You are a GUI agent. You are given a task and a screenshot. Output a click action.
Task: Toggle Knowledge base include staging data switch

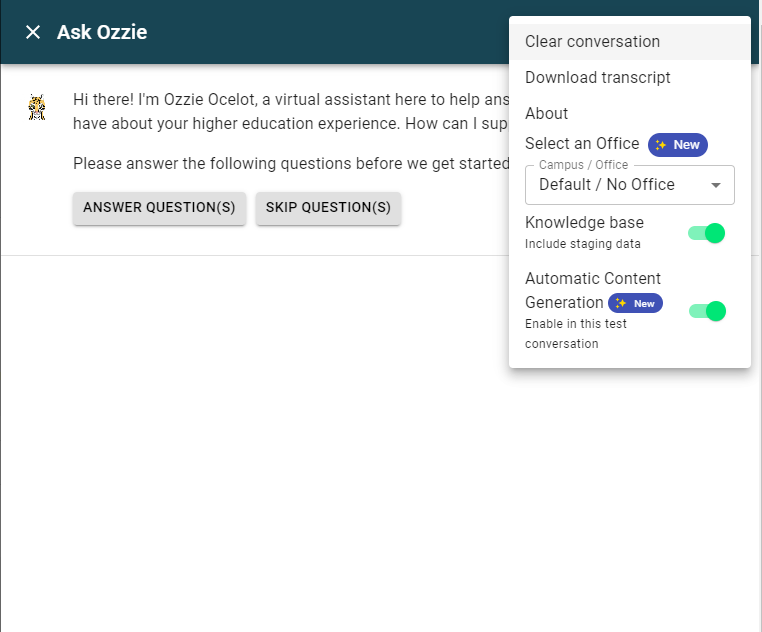pyautogui.click(x=707, y=233)
